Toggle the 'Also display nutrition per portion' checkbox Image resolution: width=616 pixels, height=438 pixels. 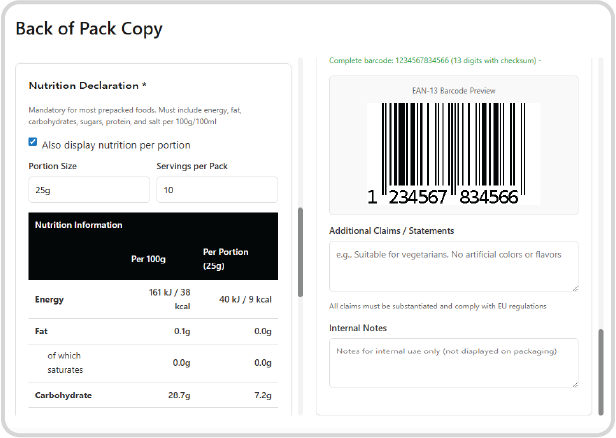(x=33, y=142)
